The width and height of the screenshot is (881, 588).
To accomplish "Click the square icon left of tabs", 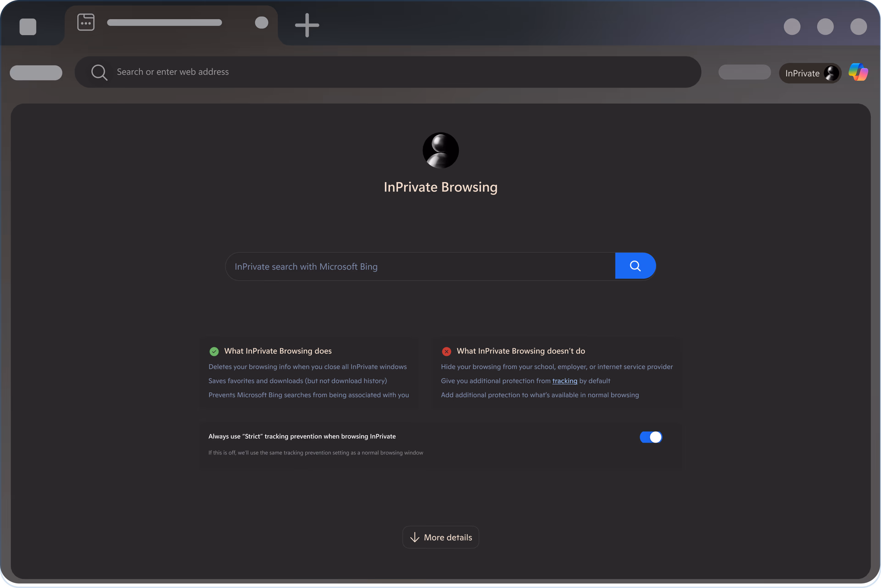I will tap(28, 27).
